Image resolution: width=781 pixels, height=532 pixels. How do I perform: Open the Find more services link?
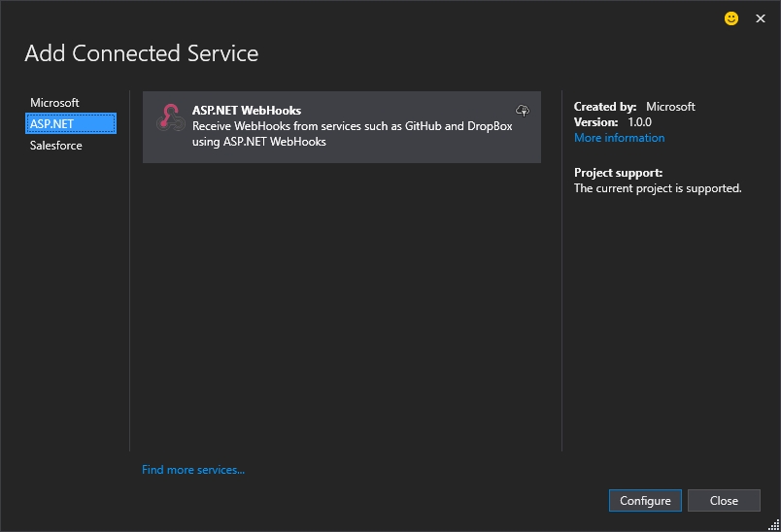tap(193, 470)
